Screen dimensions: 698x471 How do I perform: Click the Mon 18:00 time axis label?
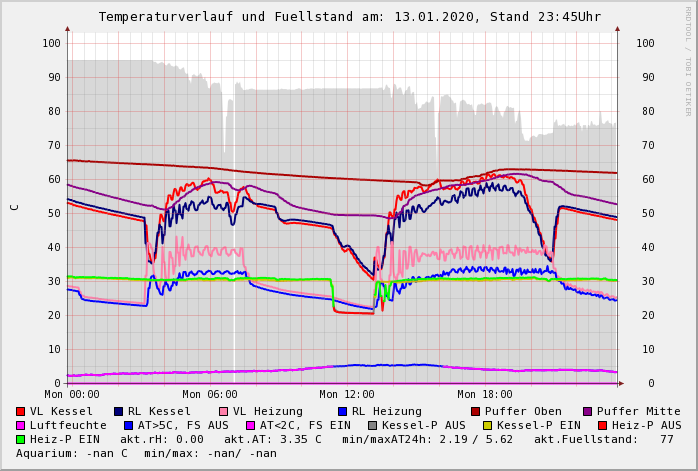point(485,395)
